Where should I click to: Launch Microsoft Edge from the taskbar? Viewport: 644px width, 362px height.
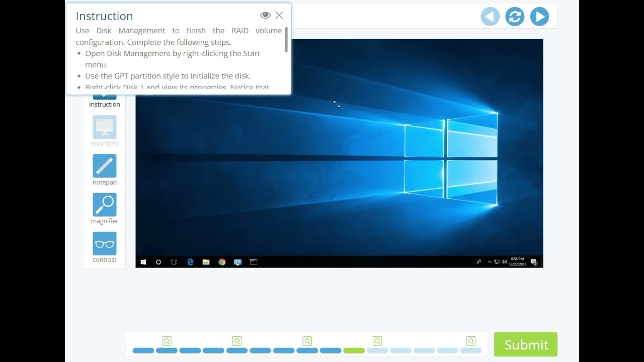(190, 262)
